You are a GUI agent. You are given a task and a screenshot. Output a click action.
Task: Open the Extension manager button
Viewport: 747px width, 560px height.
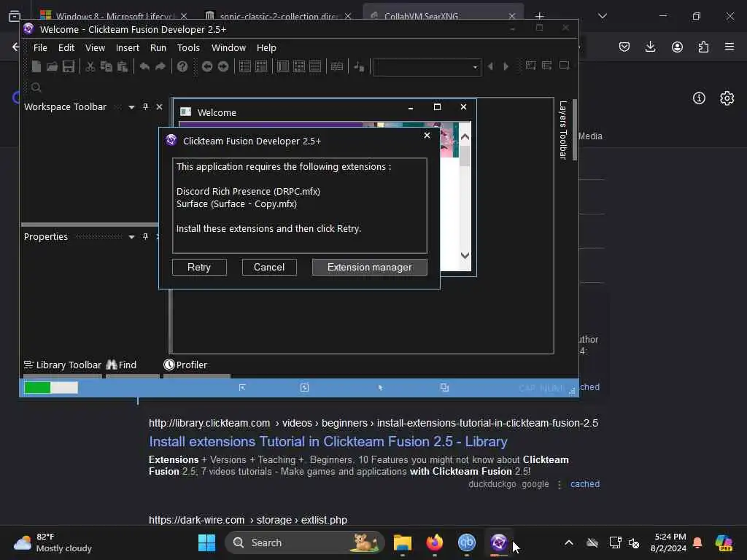click(x=370, y=267)
